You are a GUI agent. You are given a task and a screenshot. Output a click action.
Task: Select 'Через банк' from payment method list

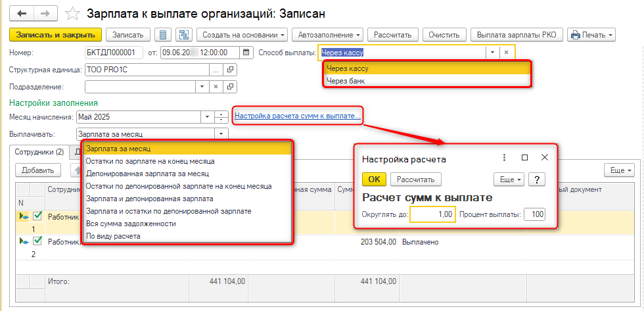(x=346, y=81)
